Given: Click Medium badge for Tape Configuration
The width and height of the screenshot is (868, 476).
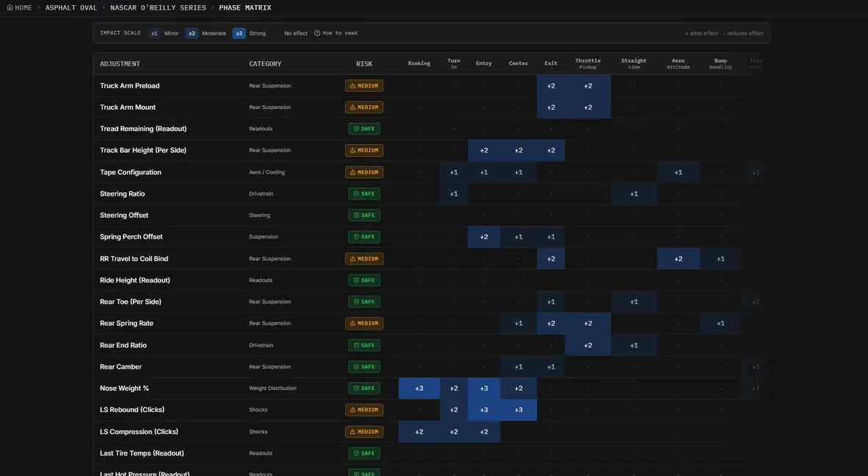Looking at the screenshot, I should click(364, 172).
